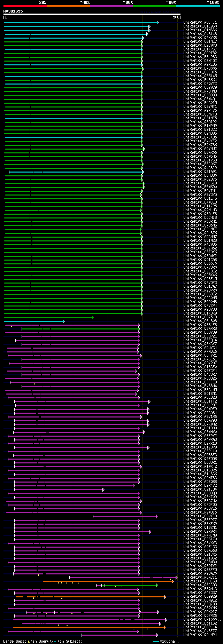Click label UniRef100_Q2IA91
The image size is (223, 644).
(200, 172)
